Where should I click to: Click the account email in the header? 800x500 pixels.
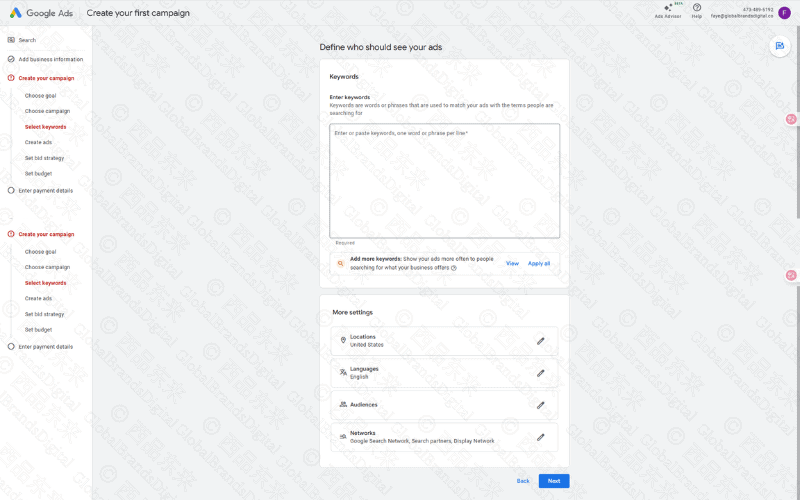point(741,16)
